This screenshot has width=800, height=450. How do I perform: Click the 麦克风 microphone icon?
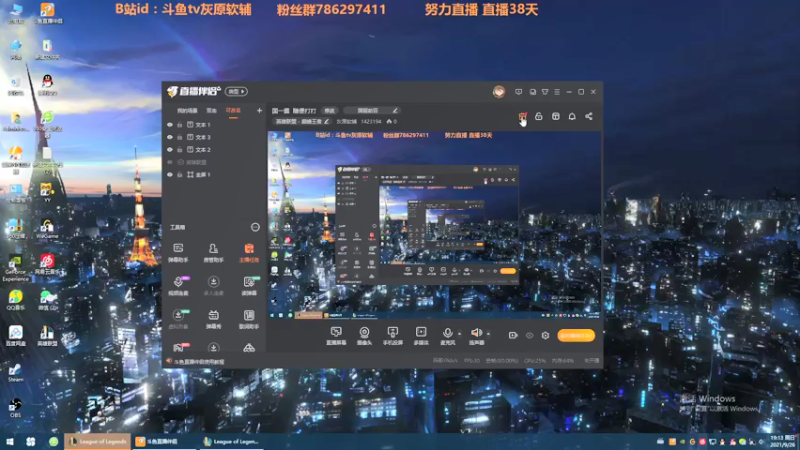447,333
